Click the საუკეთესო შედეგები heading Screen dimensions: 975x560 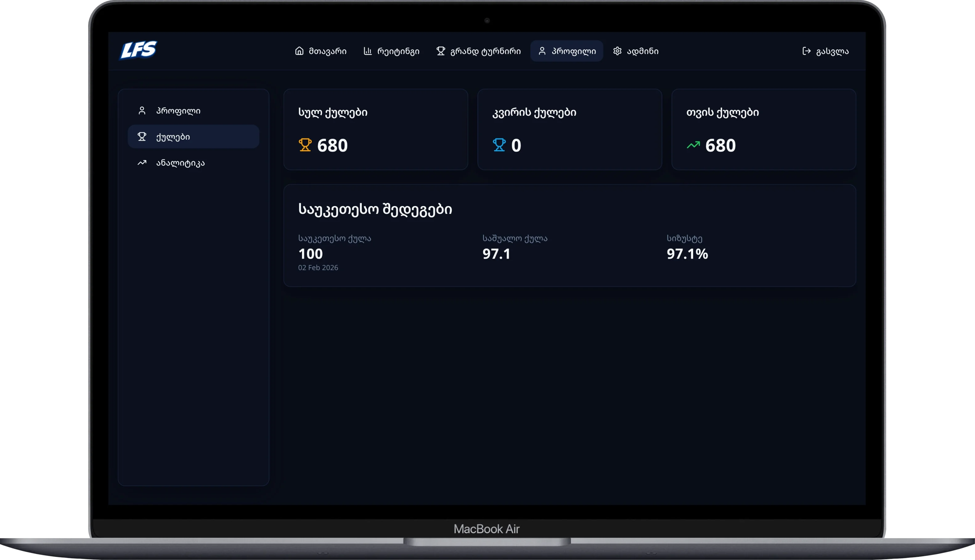tap(375, 210)
